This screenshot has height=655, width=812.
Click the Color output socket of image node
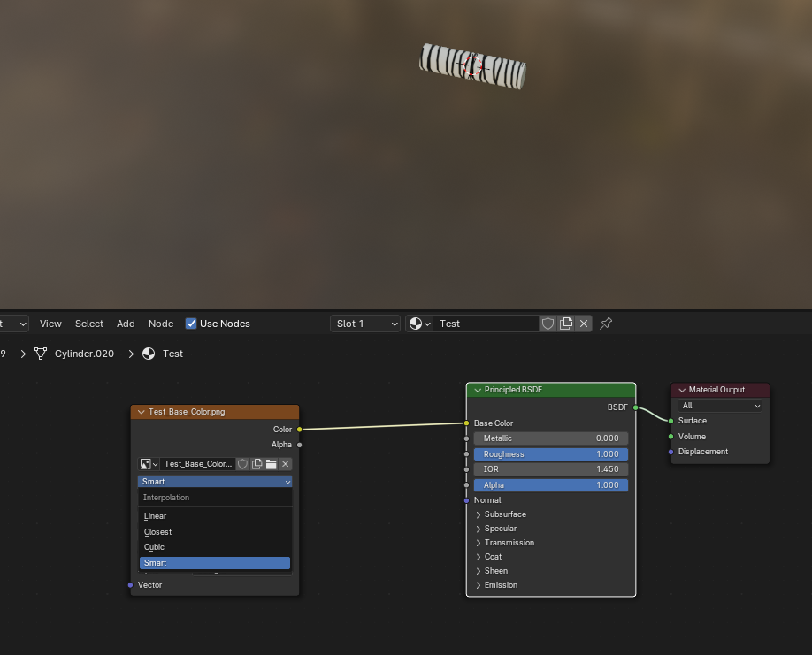tap(299, 430)
